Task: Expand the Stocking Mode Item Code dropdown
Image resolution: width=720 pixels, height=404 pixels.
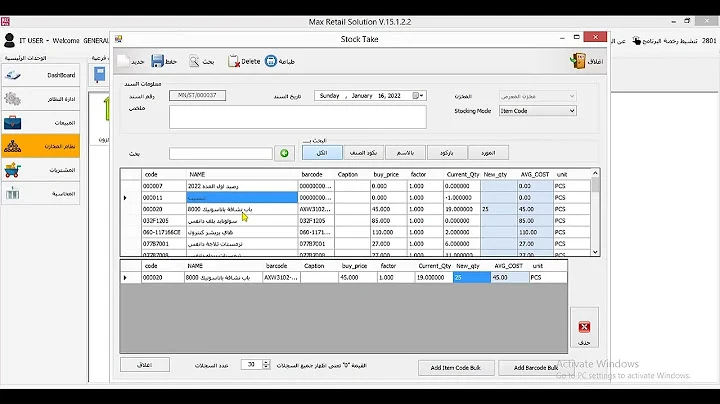Action: (572, 111)
